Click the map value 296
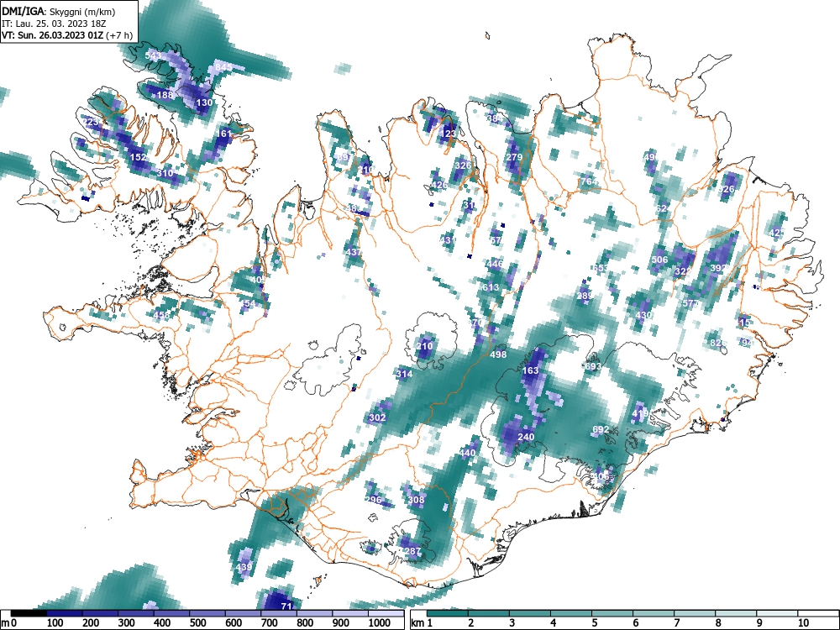Image resolution: width=840 pixels, height=630 pixels. coord(374,500)
